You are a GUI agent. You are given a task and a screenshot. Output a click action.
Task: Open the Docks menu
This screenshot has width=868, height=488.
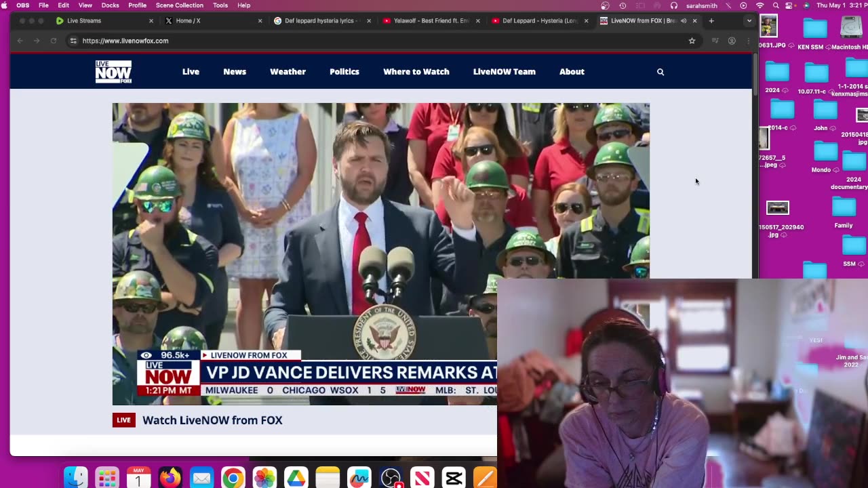coord(111,5)
